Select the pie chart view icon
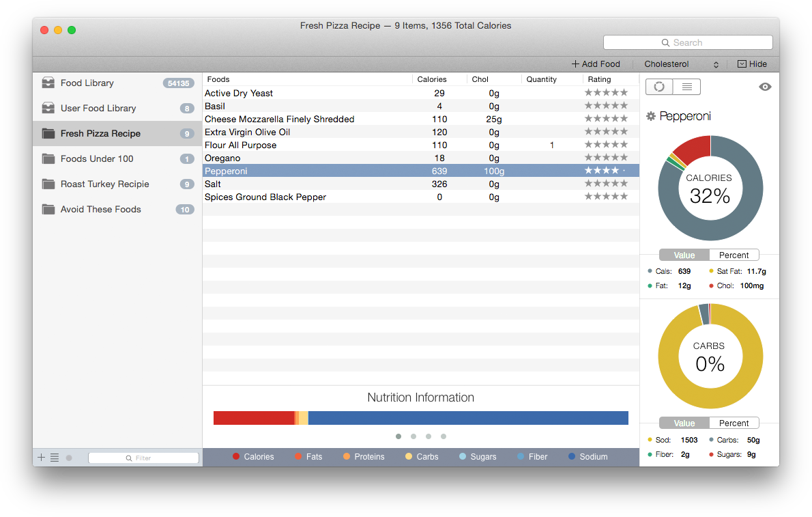The image size is (812, 517). 658,87
